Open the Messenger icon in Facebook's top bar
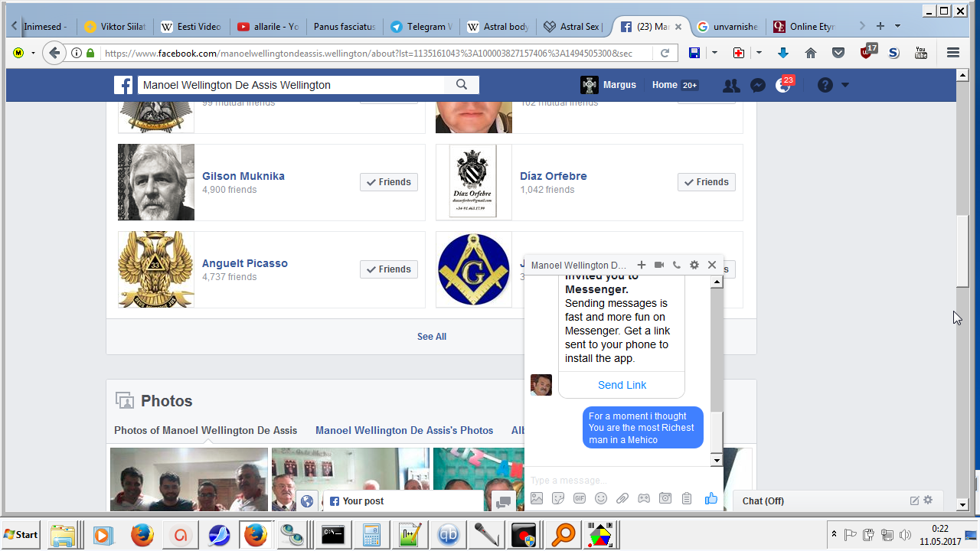The width and height of the screenshot is (980, 551). coord(757,85)
